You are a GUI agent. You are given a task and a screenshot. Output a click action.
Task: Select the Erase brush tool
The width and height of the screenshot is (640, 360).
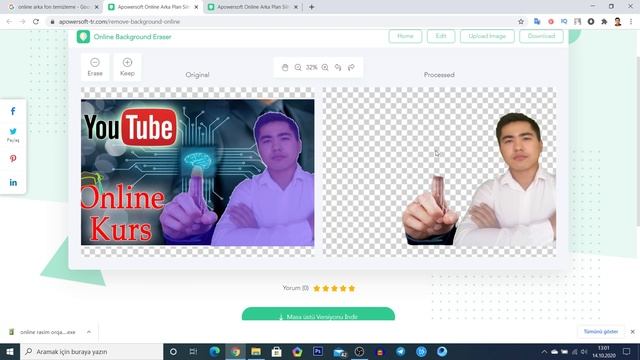95,67
